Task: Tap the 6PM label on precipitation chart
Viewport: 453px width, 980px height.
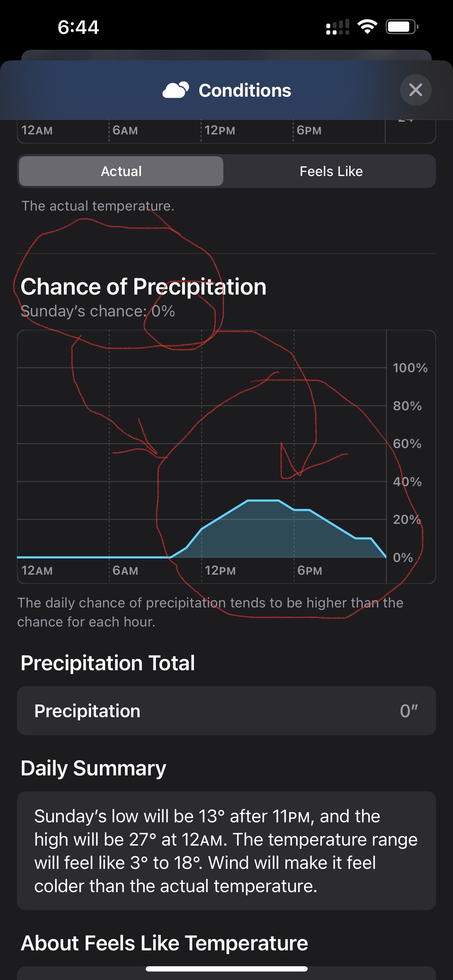Action: click(310, 571)
